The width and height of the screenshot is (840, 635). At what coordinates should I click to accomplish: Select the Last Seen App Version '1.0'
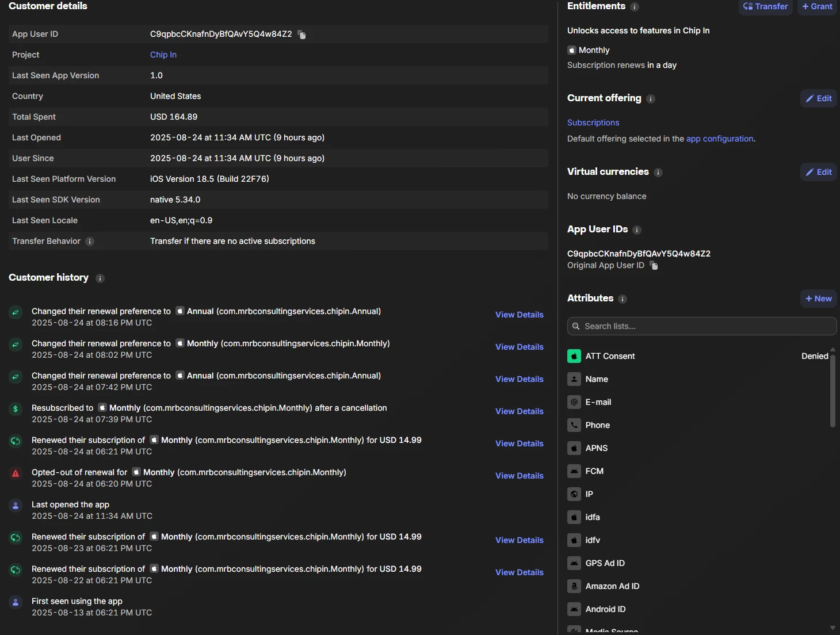click(x=156, y=75)
